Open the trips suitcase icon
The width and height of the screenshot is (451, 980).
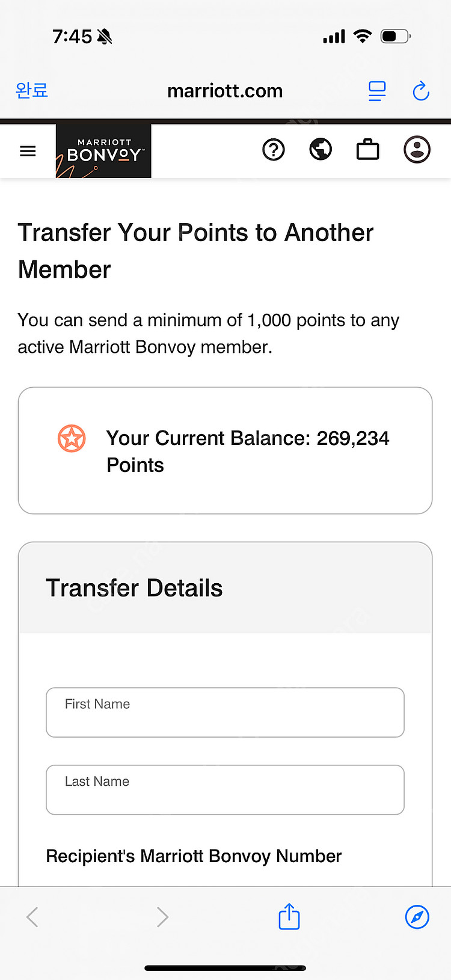point(367,150)
